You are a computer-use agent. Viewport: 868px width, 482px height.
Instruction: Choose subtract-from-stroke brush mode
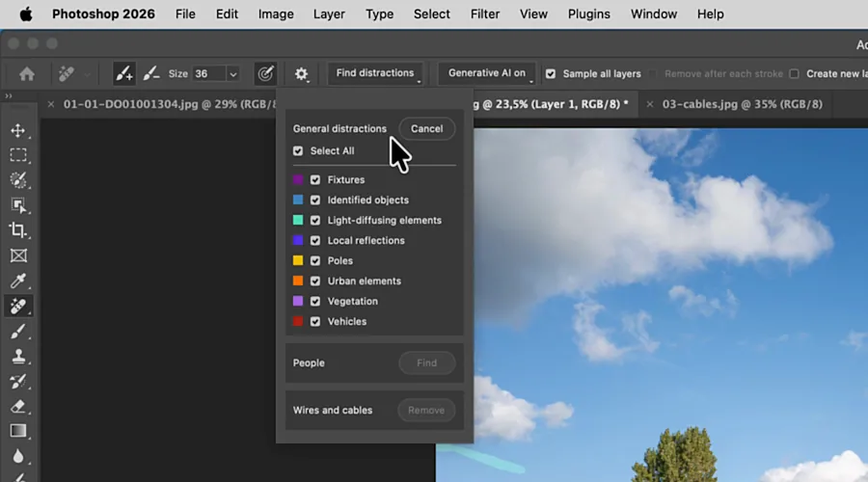[151, 73]
